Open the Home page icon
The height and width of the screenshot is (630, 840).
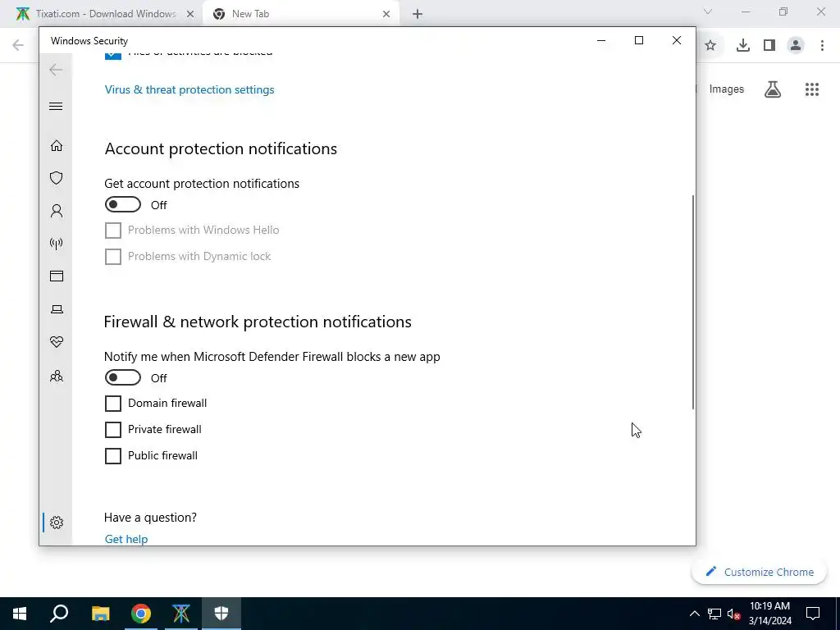(x=57, y=146)
